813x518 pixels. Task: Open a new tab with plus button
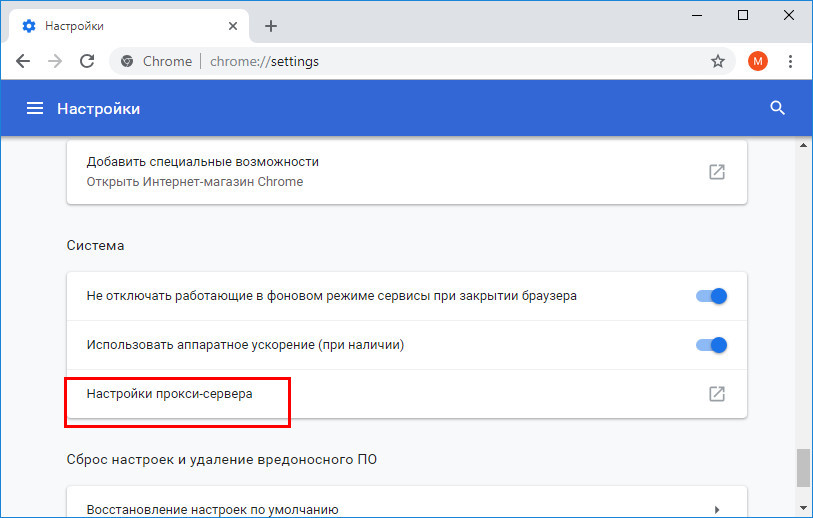[x=271, y=26]
